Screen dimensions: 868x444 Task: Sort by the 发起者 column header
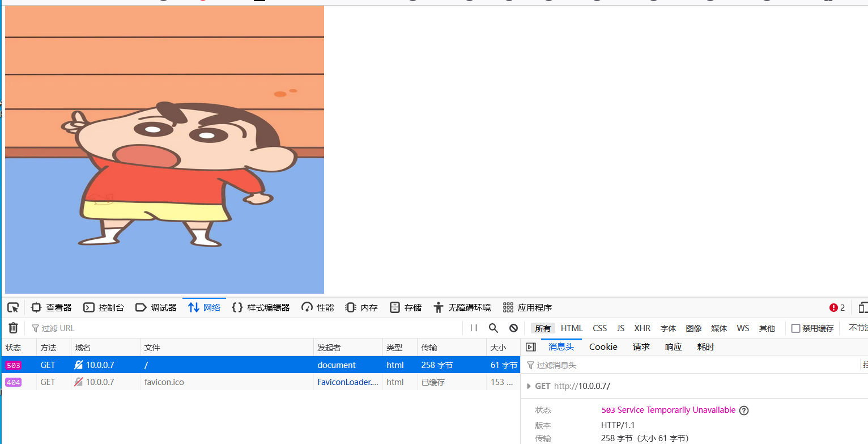pos(348,348)
